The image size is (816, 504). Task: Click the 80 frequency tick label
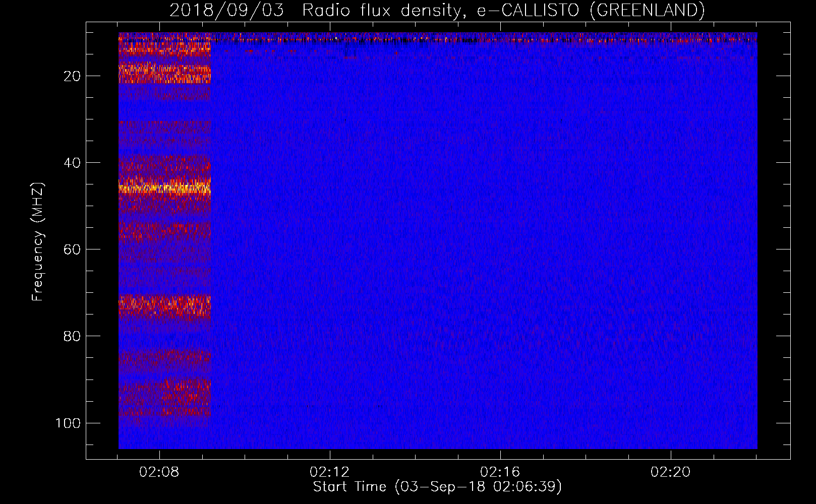(72, 336)
